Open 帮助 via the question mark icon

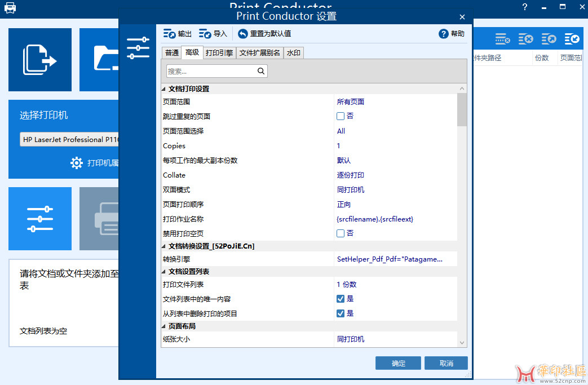(x=445, y=33)
